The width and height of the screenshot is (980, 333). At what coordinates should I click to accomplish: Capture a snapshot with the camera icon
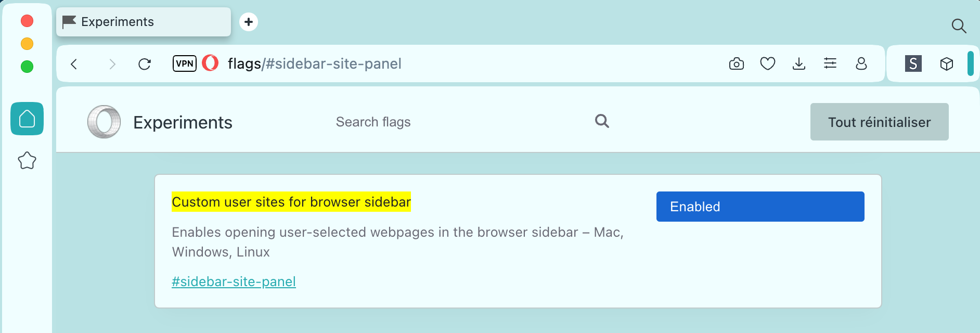click(736, 63)
